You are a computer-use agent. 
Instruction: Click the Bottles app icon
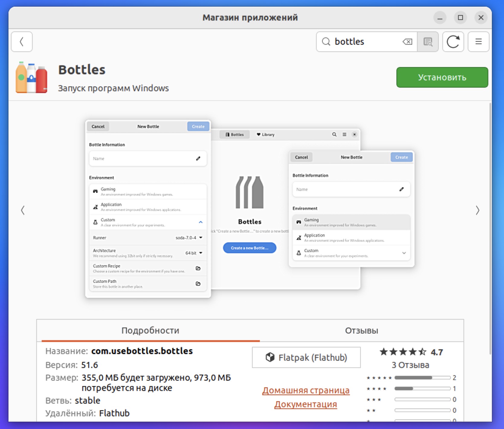31,77
